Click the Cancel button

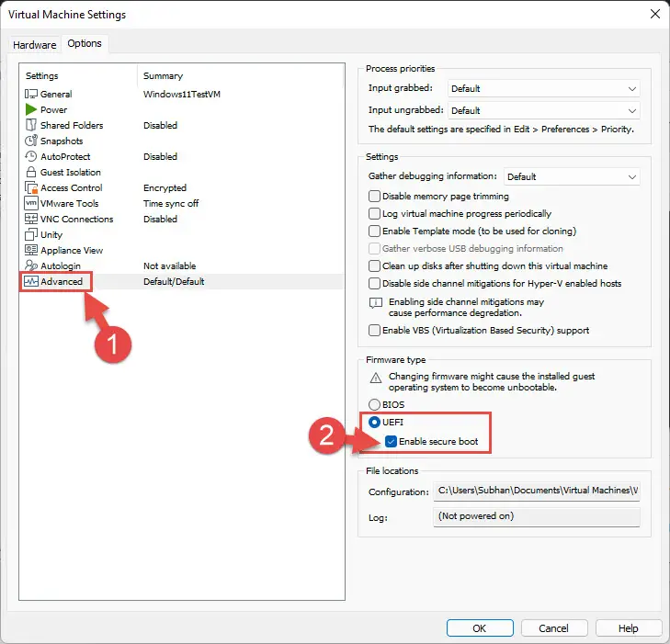[x=554, y=628]
